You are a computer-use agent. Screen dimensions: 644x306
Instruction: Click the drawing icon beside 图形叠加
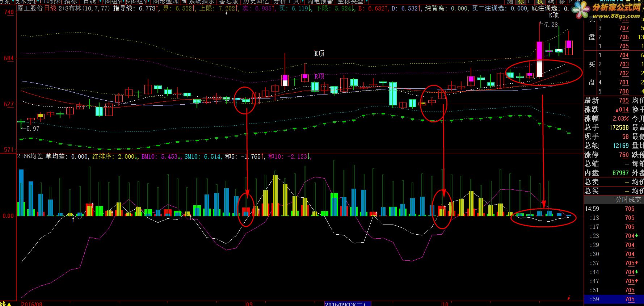(184, 2)
